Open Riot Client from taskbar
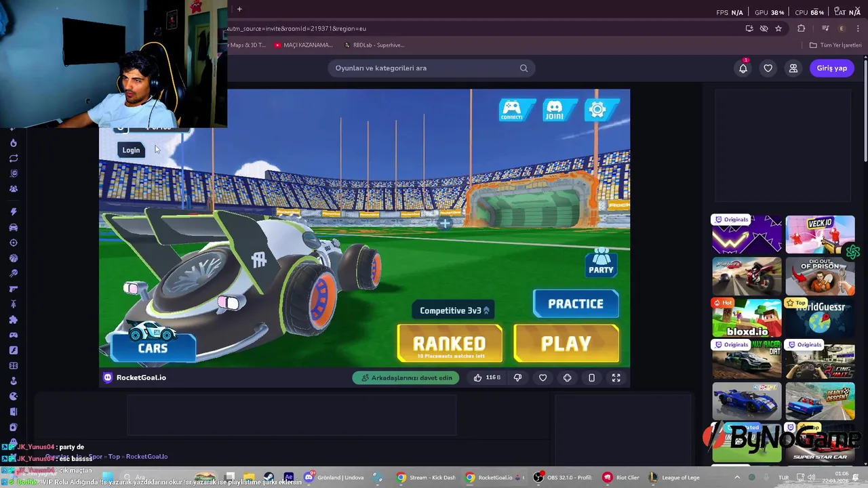The height and width of the screenshot is (488, 868). (x=621, y=477)
